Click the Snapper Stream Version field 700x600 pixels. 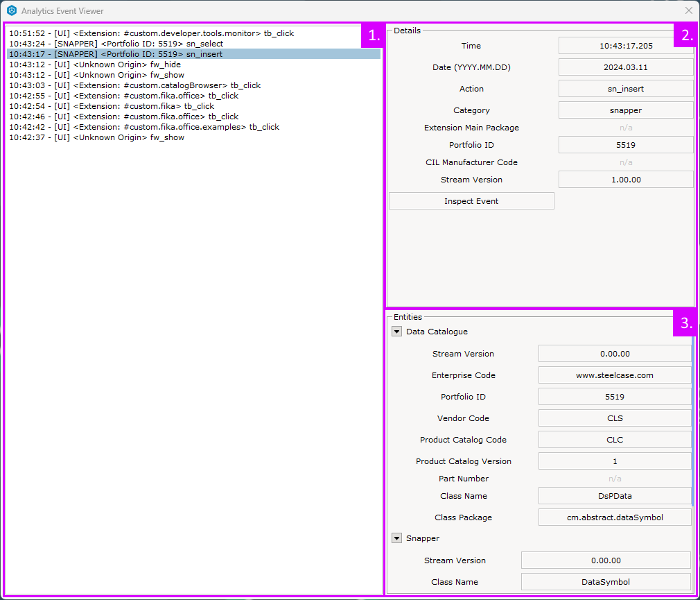(606, 560)
